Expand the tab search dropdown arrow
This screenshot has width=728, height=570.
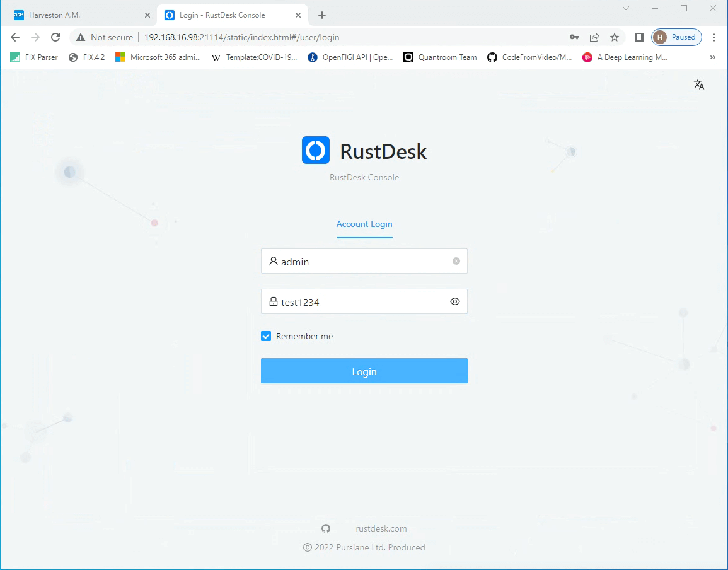tap(626, 9)
